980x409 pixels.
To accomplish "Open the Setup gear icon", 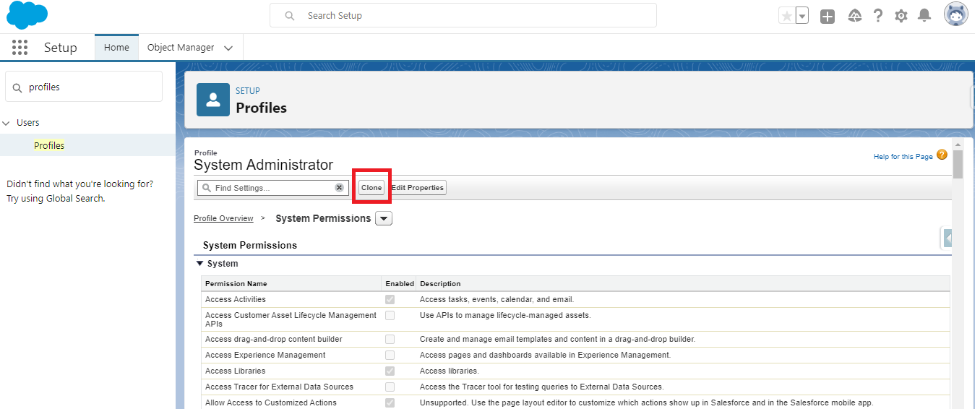I will (x=901, y=16).
